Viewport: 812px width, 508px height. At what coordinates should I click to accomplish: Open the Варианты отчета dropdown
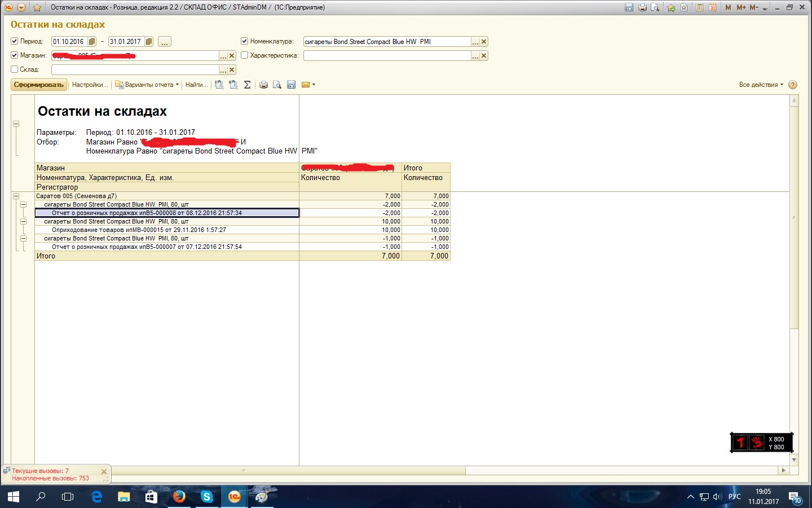pos(147,85)
